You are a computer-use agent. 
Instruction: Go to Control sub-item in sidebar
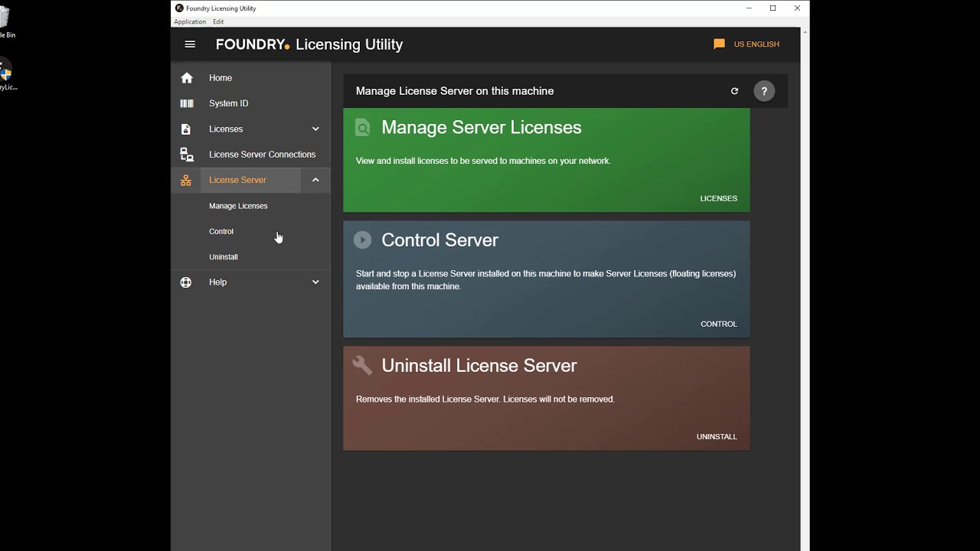pyautogui.click(x=221, y=231)
